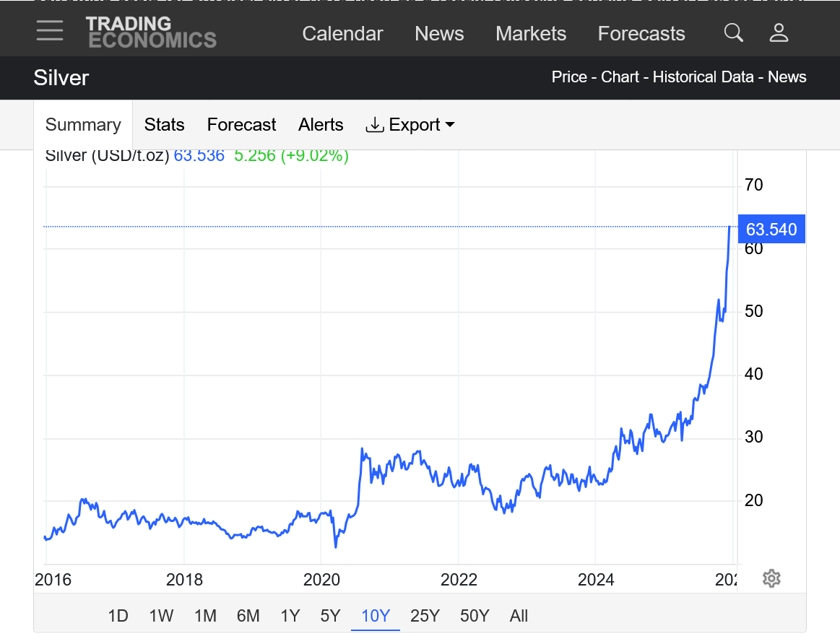Click News in the top navigation
This screenshot has width=840, height=644.
[439, 34]
